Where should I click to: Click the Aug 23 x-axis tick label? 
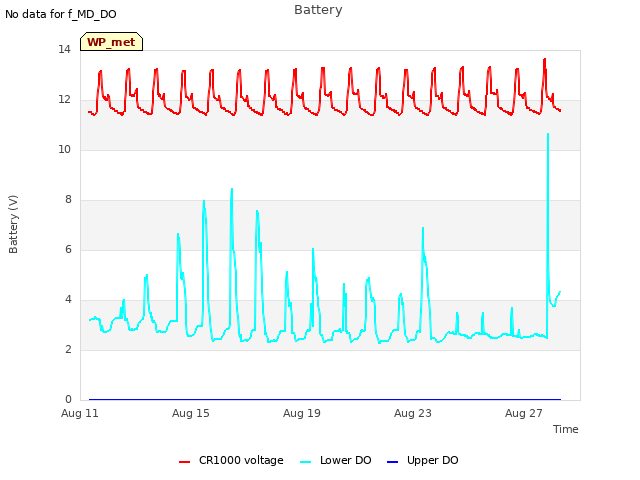point(413,413)
